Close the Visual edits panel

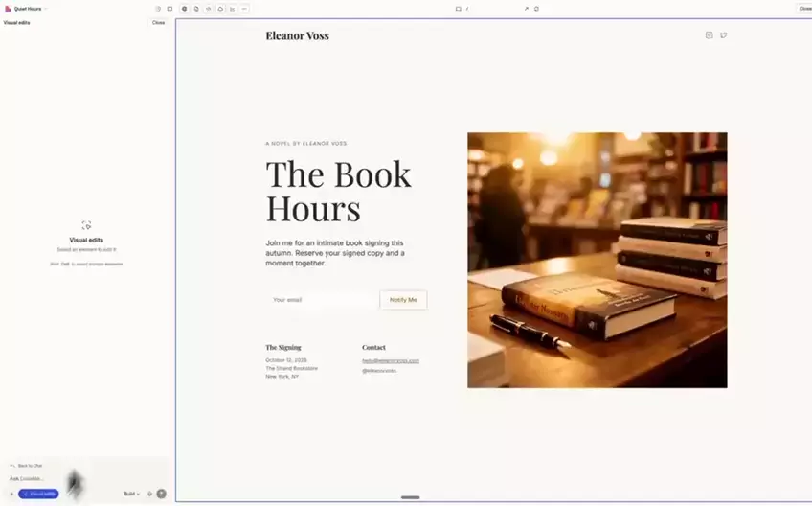pos(158,22)
